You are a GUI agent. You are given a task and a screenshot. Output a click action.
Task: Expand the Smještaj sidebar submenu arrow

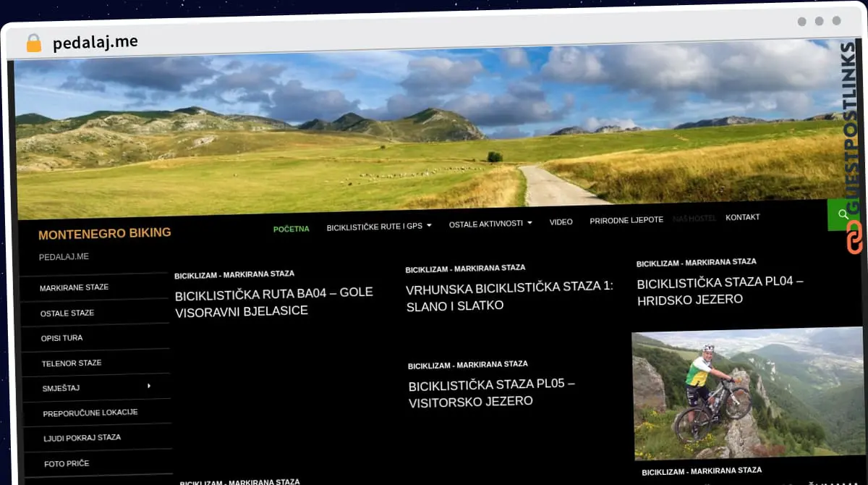click(x=149, y=387)
